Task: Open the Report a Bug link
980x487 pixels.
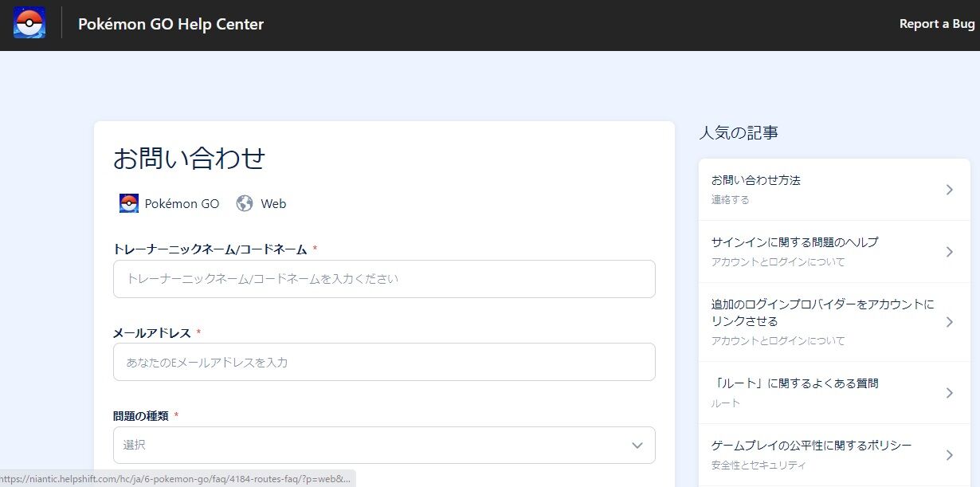Action: (x=937, y=24)
